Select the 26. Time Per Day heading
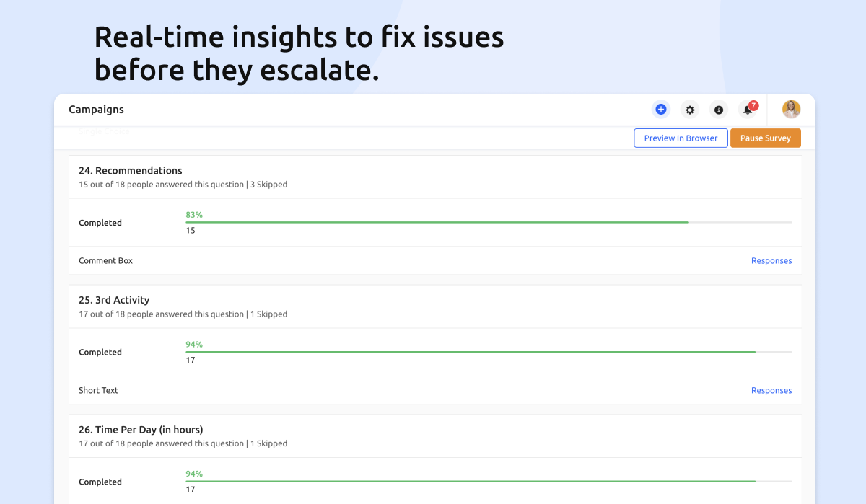866x504 pixels. click(x=141, y=430)
